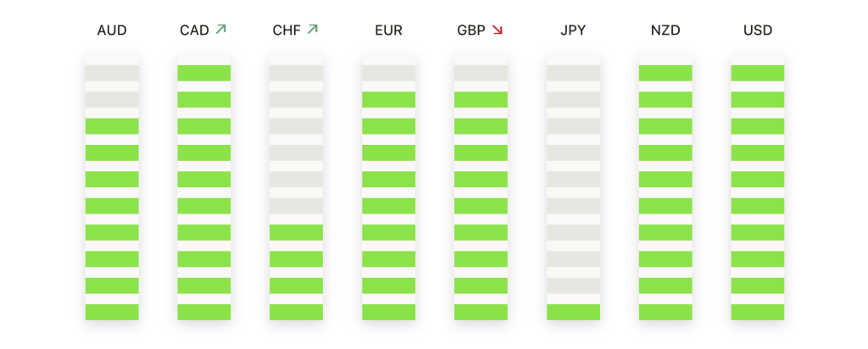Select the NZD currency heading
Image resolution: width=868 pixels, height=349 pixels.
(x=665, y=30)
